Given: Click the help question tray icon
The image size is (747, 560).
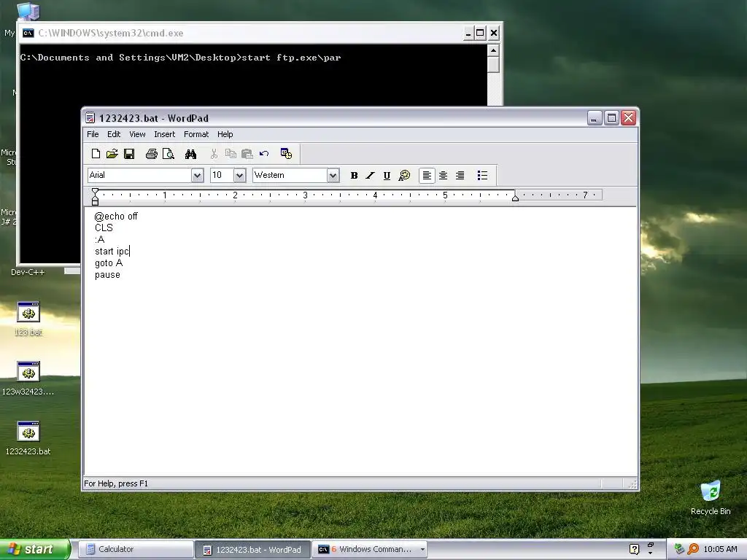Looking at the screenshot, I should point(634,550).
